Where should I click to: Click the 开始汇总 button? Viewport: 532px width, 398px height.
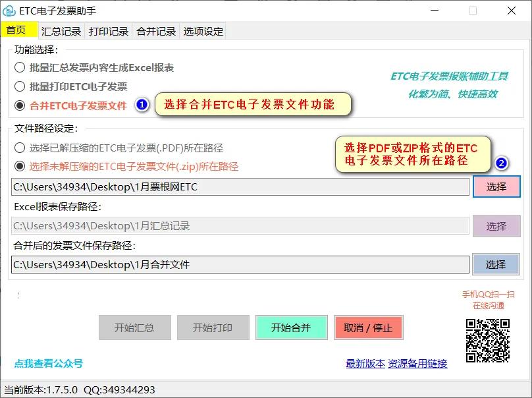pos(135,327)
